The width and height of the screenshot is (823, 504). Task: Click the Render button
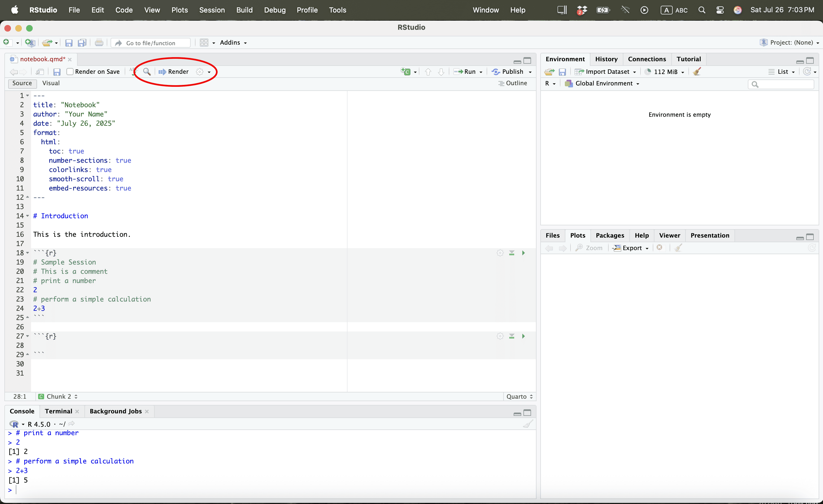[x=174, y=72]
